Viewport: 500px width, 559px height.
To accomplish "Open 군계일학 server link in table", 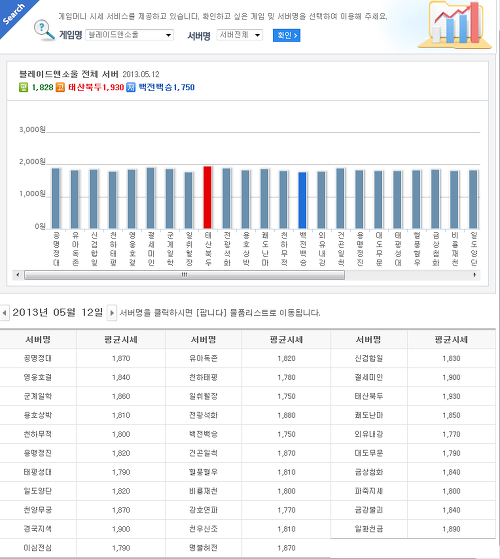I will [x=38, y=396].
